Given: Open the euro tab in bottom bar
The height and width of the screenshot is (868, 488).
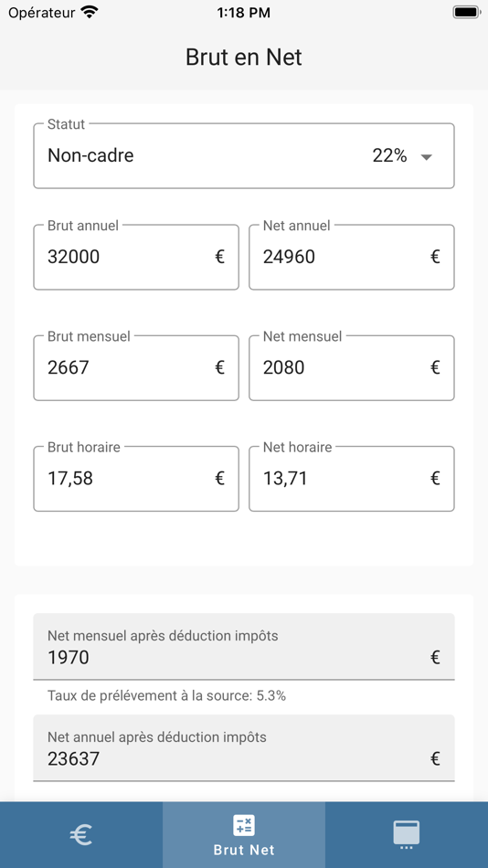Looking at the screenshot, I should coord(80,834).
